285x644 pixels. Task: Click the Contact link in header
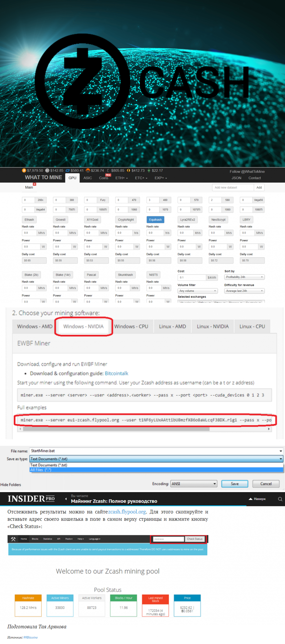[255, 178]
